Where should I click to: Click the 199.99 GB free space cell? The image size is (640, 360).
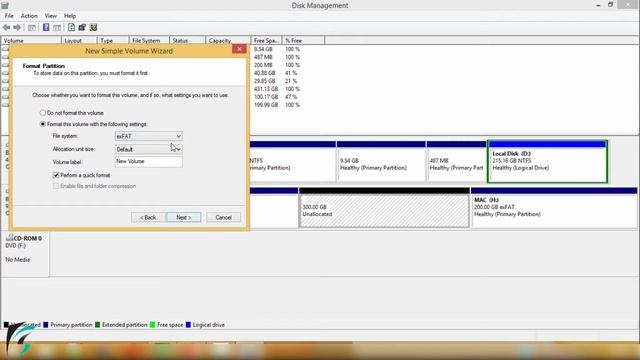tap(266, 105)
